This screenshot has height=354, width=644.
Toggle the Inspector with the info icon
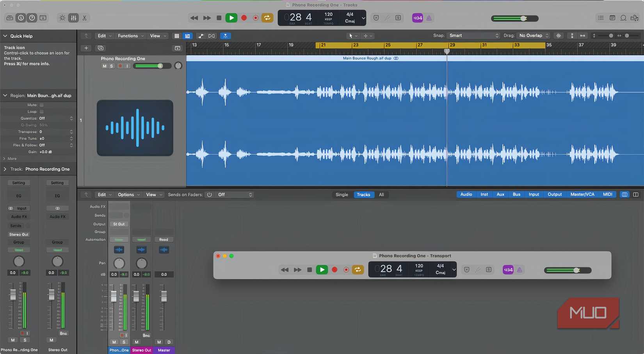(20, 18)
